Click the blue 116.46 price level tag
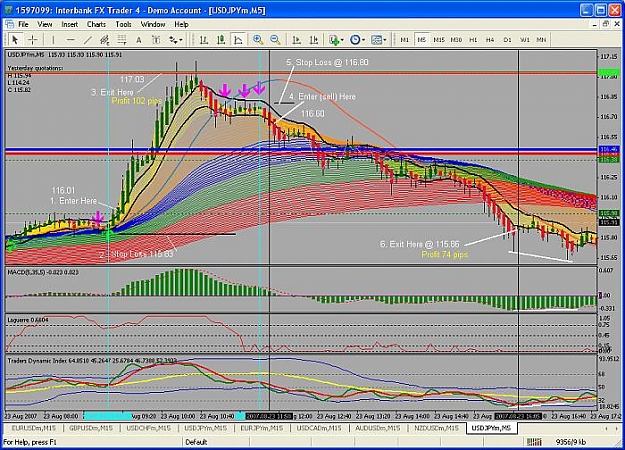This screenshot has width=625, height=450. point(609,149)
